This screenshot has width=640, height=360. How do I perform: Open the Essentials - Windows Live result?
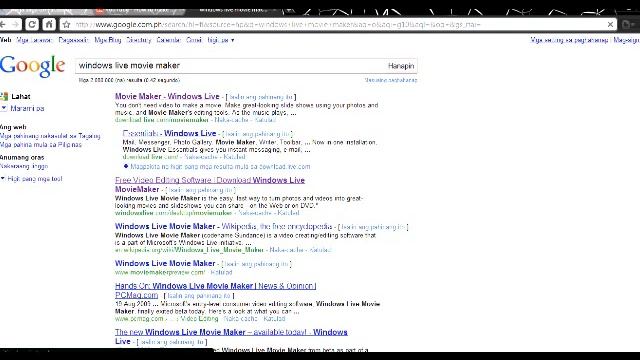pos(169,133)
